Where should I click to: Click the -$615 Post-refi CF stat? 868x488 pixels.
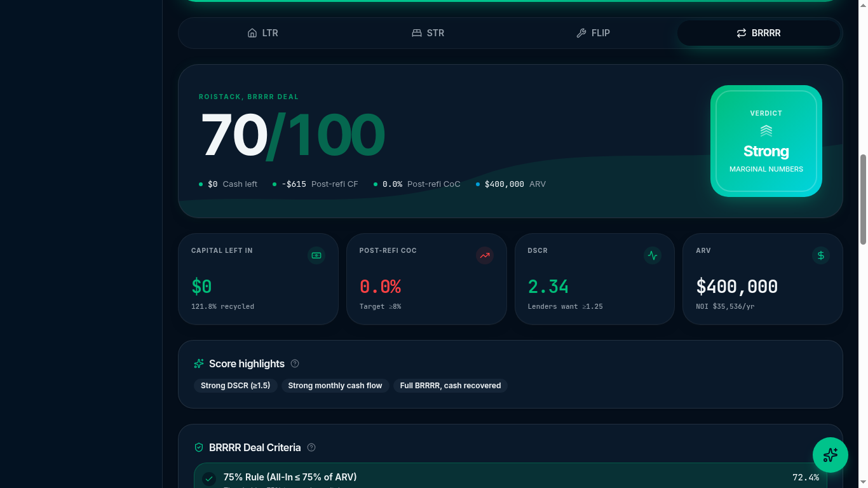315,184
